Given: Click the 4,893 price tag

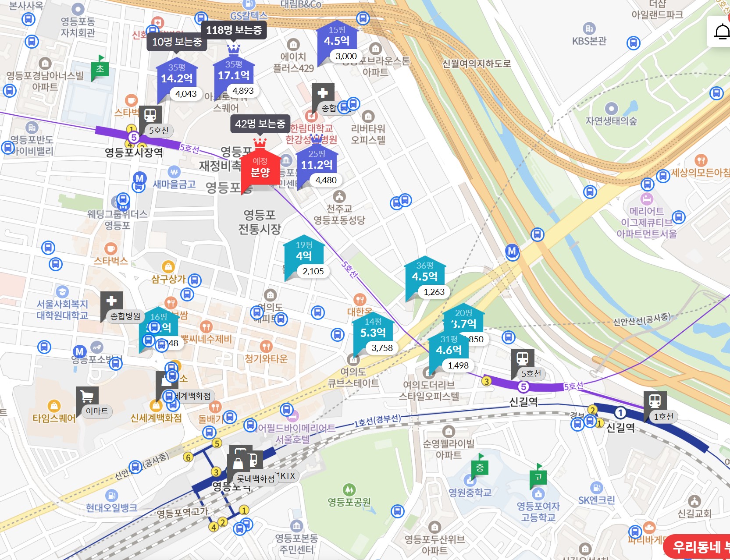Looking at the screenshot, I should tap(243, 91).
